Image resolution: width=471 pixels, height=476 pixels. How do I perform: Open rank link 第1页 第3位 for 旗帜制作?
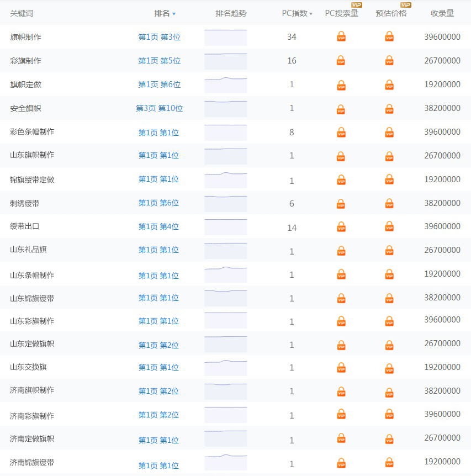(x=158, y=37)
